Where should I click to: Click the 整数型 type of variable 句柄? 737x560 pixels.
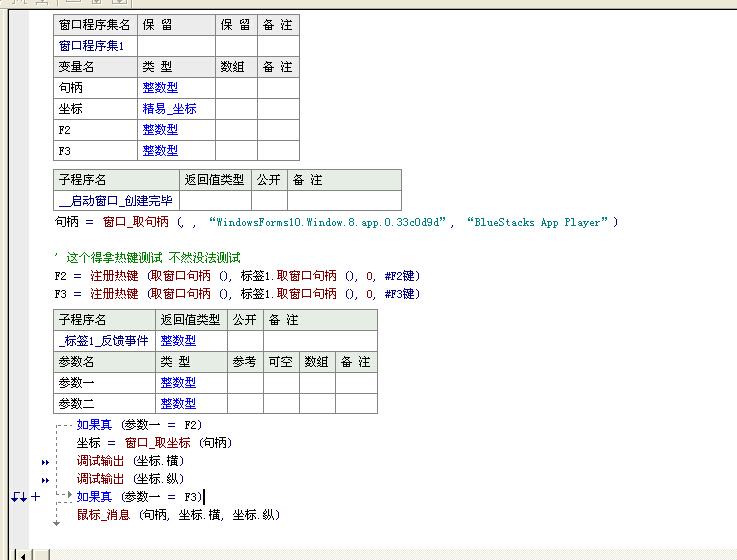click(x=160, y=87)
